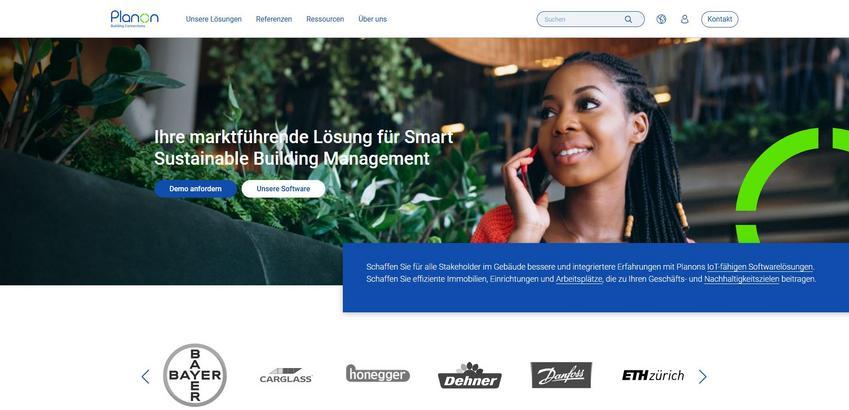Image resolution: width=849 pixels, height=410 pixels.
Task: Click the Danfoss logo
Action: pos(561,375)
